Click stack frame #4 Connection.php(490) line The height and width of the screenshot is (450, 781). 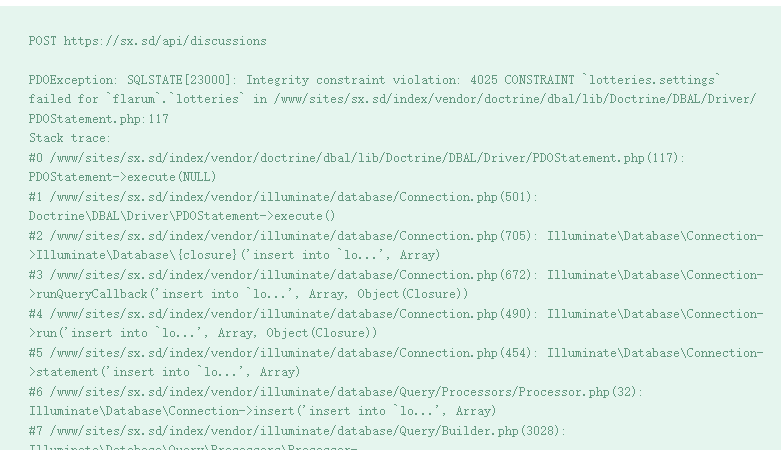coord(396,314)
